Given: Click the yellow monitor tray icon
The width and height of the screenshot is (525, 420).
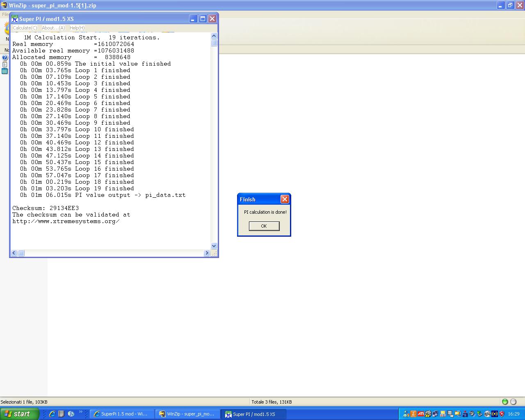Looking at the screenshot, I should [x=443, y=414].
